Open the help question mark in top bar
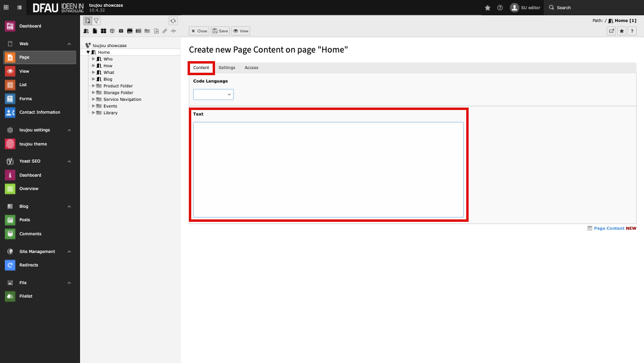 (500, 7)
